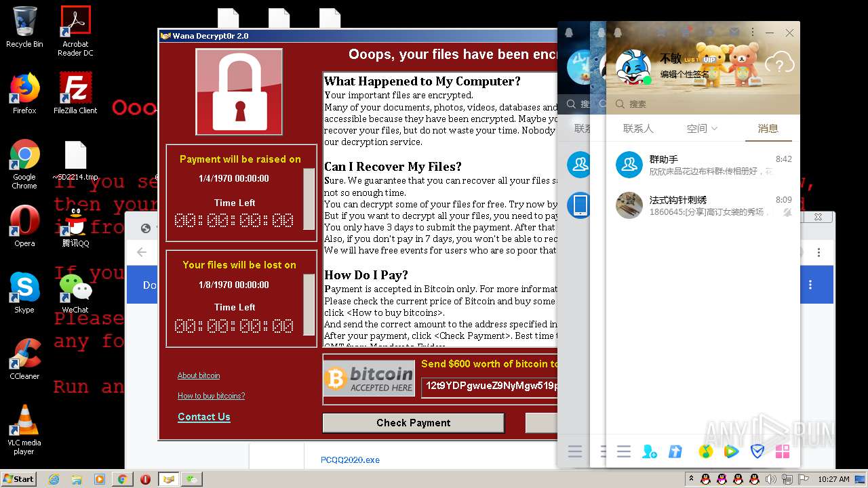Open the WeChat taskbar button
This screenshot has width=868, height=488.
click(193, 479)
